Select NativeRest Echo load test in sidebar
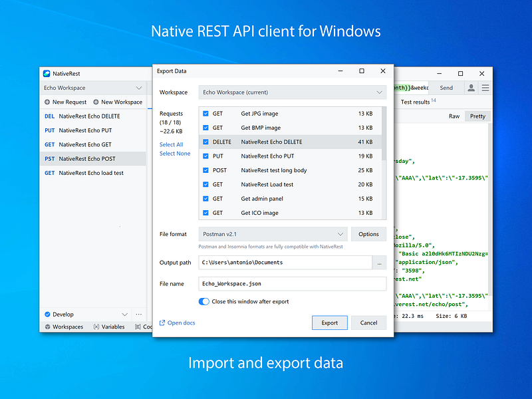 (93, 173)
